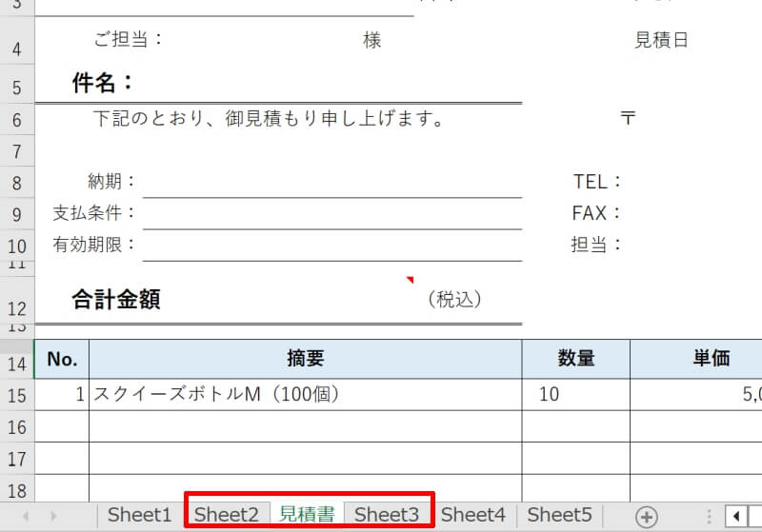Viewport: 762px width, 532px height.
Task: Click the unit price cell in row 15
Action: tap(696, 395)
